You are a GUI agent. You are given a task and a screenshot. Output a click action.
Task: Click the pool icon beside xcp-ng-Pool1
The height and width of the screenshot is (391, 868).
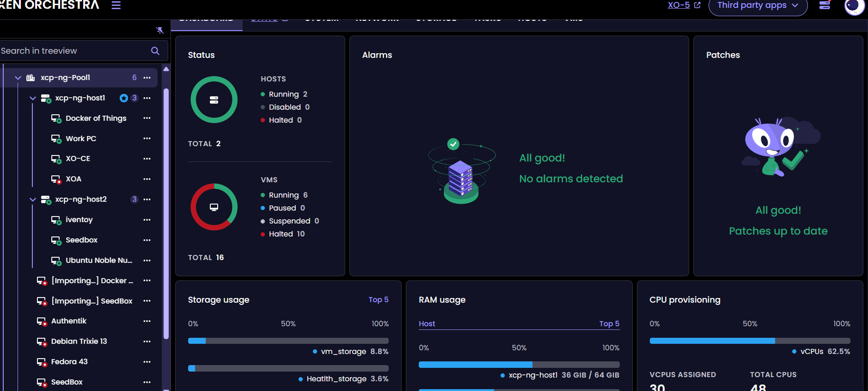pyautogui.click(x=31, y=78)
